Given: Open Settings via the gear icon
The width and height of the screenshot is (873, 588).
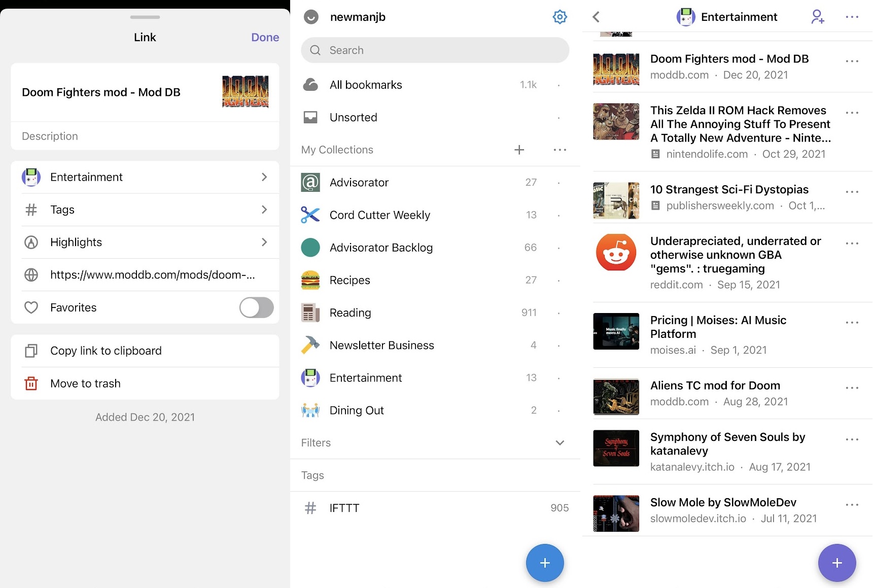Looking at the screenshot, I should [x=560, y=16].
